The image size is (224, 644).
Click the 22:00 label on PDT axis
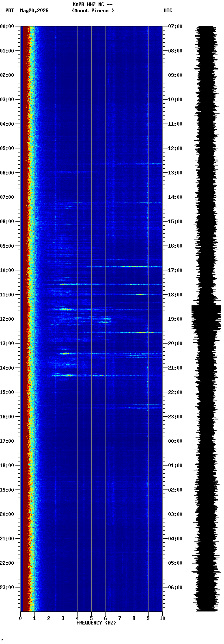click(7, 563)
